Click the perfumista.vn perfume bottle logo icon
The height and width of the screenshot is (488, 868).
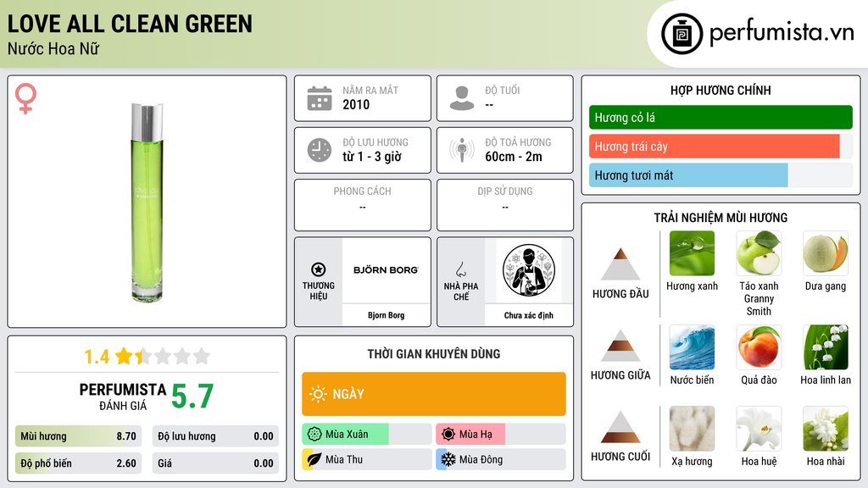coord(682,34)
